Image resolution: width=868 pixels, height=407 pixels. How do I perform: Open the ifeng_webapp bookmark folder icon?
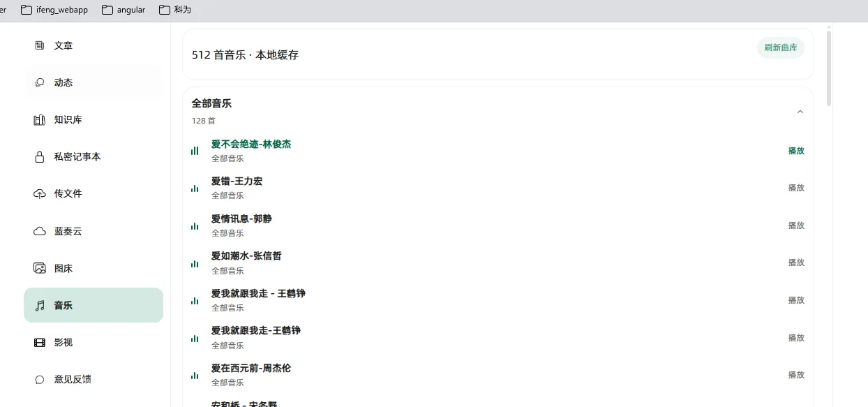point(27,10)
